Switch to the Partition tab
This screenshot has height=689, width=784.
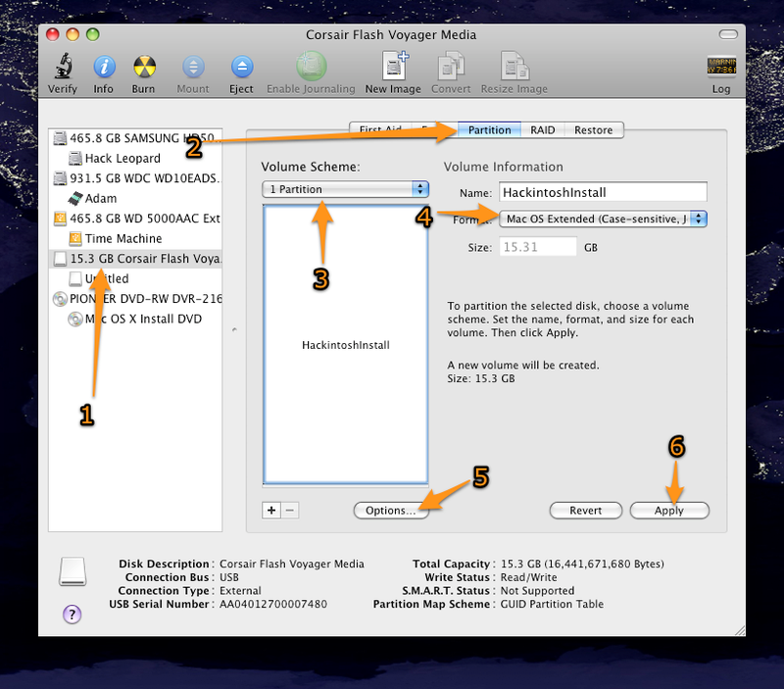click(x=489, y=130)
